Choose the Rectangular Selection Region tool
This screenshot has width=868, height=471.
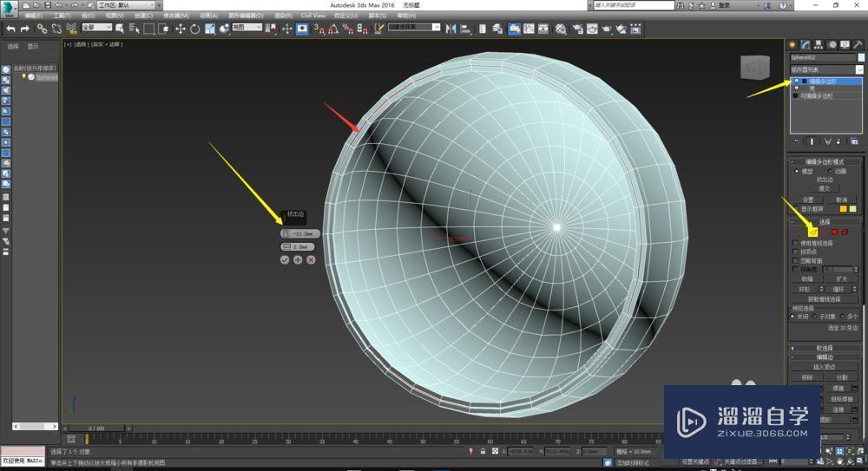tap(149, 29)
